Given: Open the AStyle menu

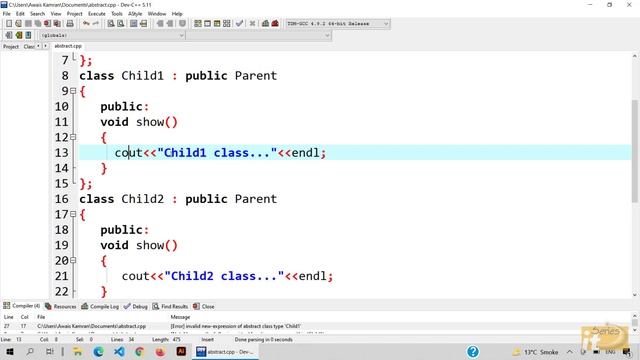Looking at the screenshot, I should pyautogui.click(x=135, y=14).
